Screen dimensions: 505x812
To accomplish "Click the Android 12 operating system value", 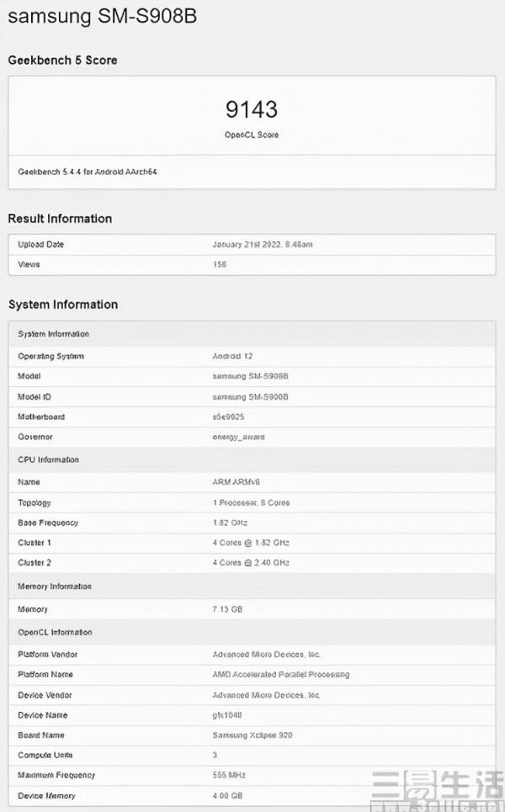I will [x=231, y=356].
